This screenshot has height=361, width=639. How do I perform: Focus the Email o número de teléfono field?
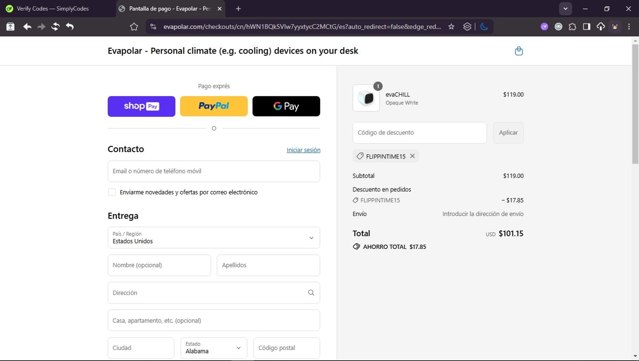[214, 171]
